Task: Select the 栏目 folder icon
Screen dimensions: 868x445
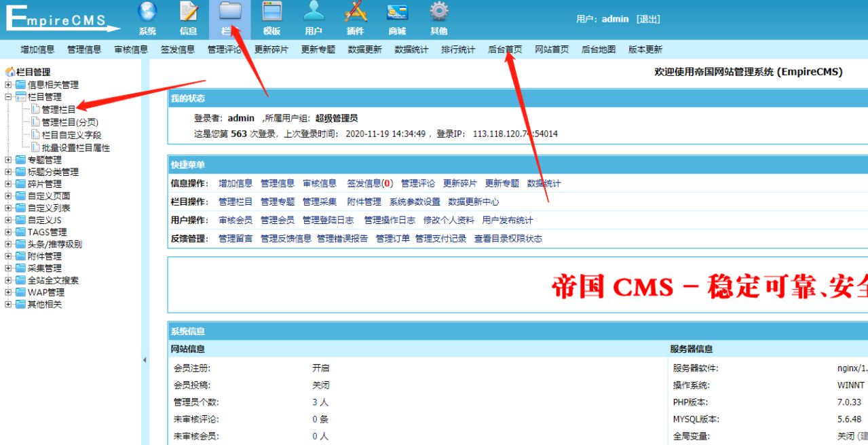Action: coord(230,12)
